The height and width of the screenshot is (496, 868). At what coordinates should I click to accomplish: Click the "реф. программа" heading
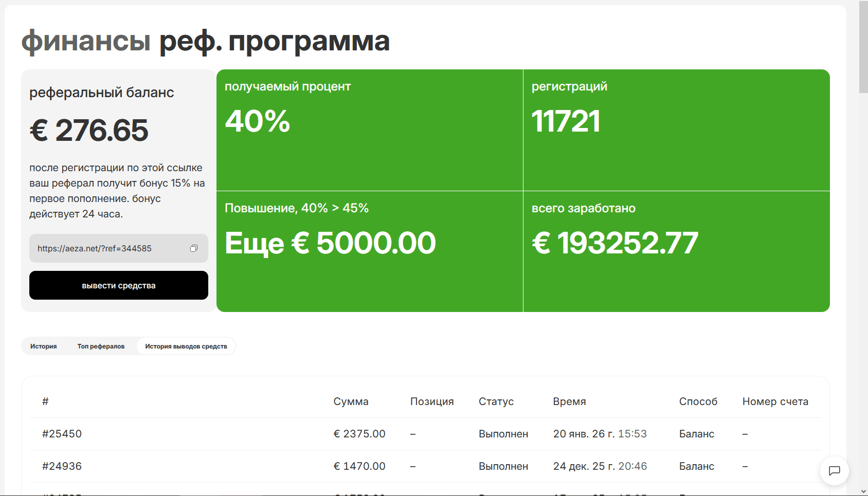(274, 41)
